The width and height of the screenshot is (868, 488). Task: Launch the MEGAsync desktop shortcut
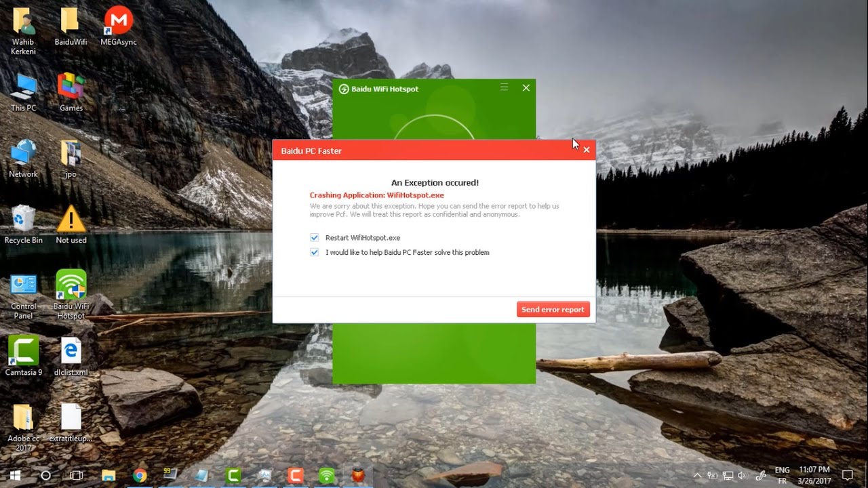click(118, 27)
